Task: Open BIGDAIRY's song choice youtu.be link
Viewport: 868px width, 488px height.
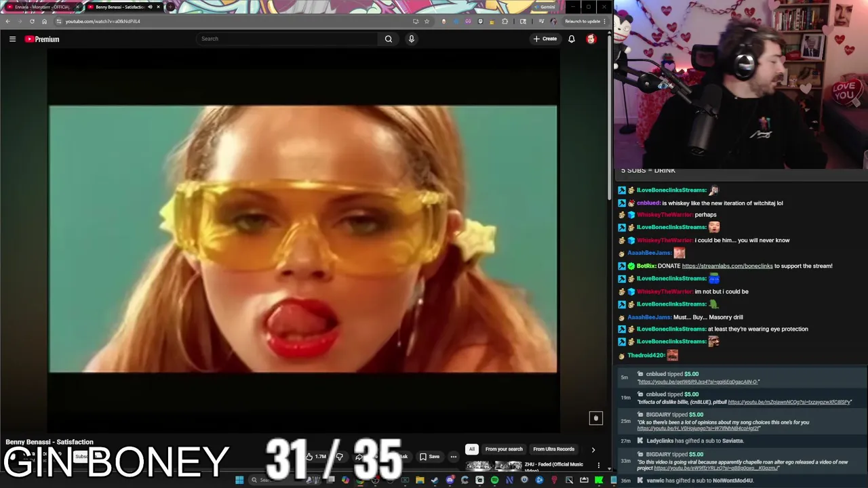Action: [x=698, y=428]
